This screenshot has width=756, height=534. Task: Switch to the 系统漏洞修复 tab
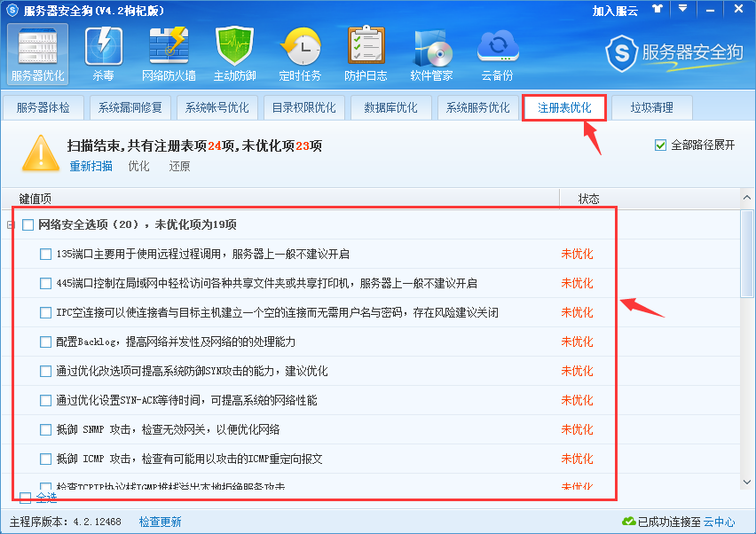coord(130,107)
